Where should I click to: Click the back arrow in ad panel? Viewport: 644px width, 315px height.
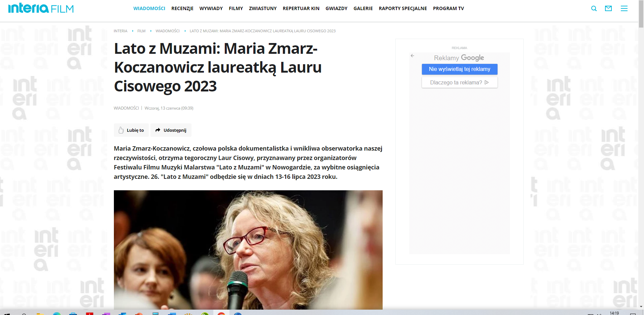coord(412,56)
